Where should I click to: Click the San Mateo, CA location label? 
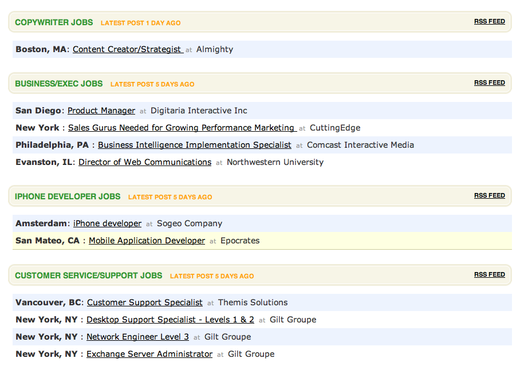pyautogui.click(x=48, y=241)
